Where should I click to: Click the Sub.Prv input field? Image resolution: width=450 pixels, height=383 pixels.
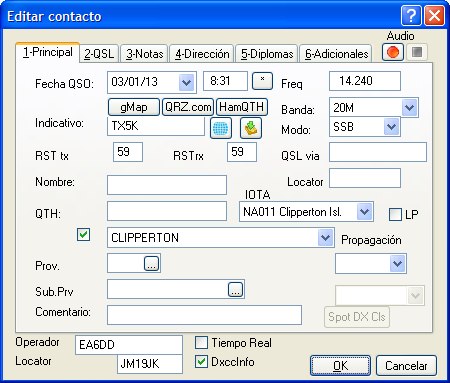[168, 289]
